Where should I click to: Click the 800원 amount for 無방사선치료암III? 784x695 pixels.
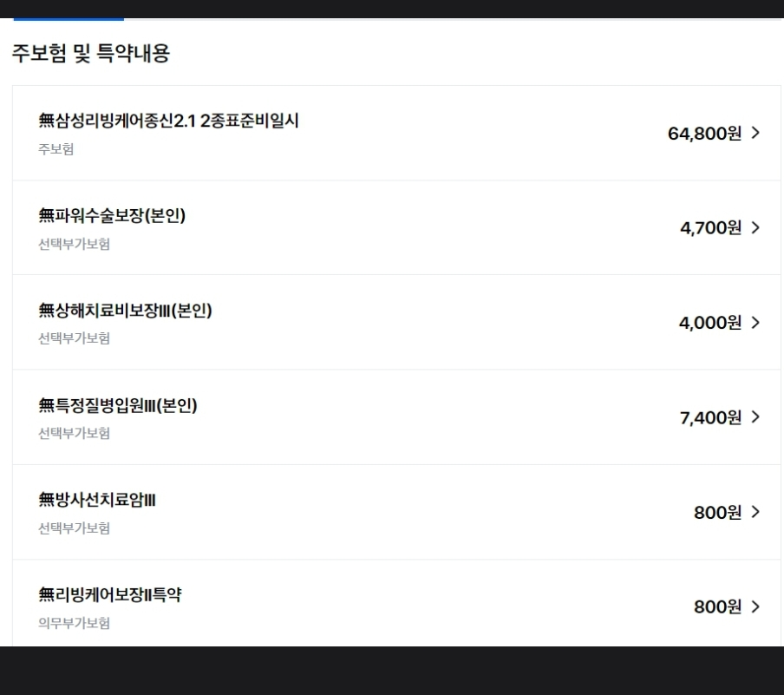(x=717, y=513)
